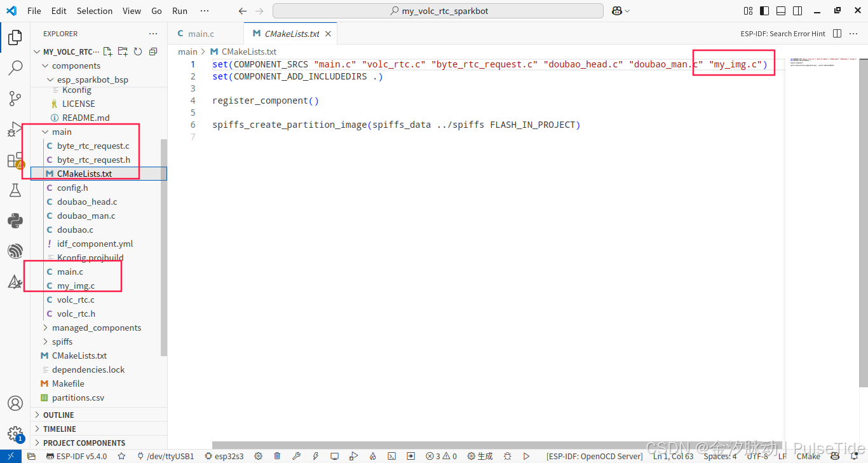The image size is (868, 463).
Task: Open the Manage gear in activity bar
Action: pyautogui.click(x=15, y=434)
